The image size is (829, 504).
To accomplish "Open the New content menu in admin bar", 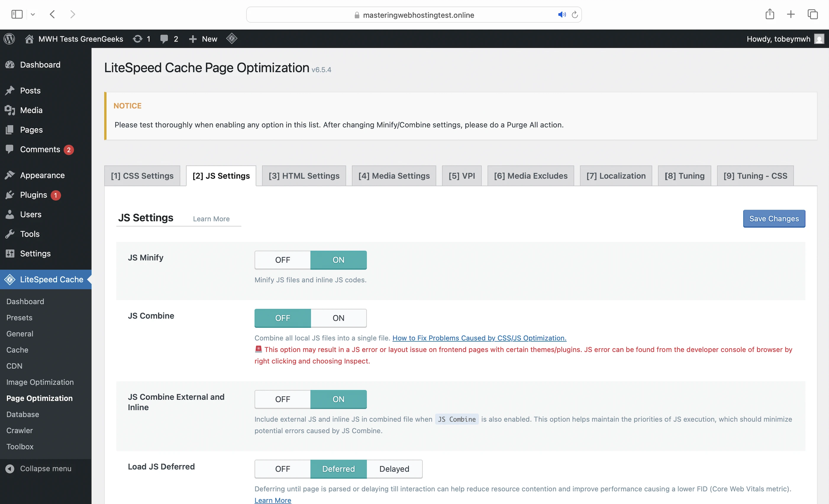I will pyautogui.click(x=203, y=39).
